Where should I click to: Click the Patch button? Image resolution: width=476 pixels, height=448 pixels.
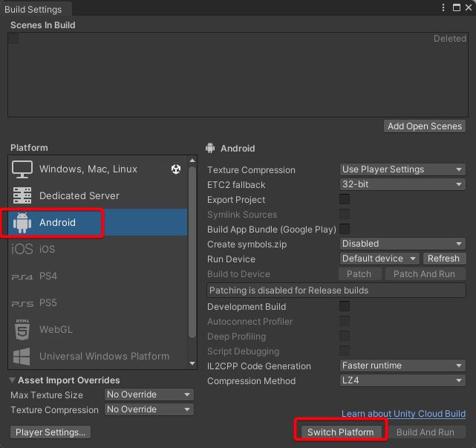pyautogui.click(x=359, y=274)
